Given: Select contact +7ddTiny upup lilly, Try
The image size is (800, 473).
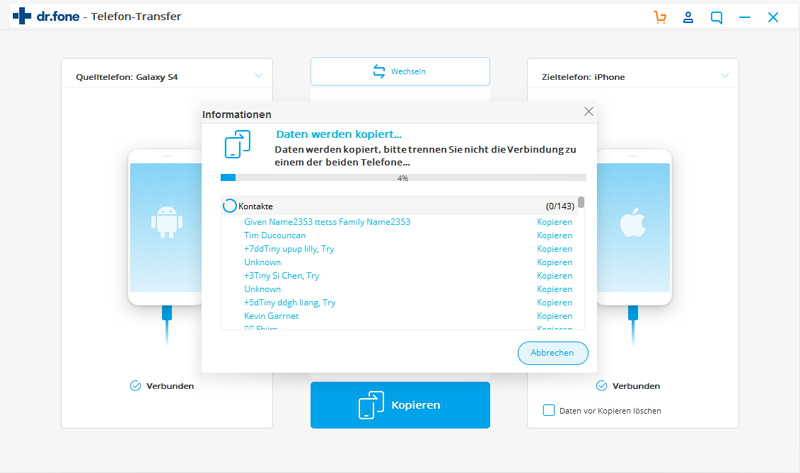Looking at the screenshot, I should 289,248.
